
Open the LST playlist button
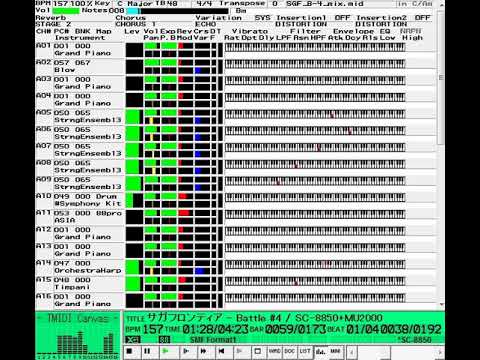(x=304, y=351)
